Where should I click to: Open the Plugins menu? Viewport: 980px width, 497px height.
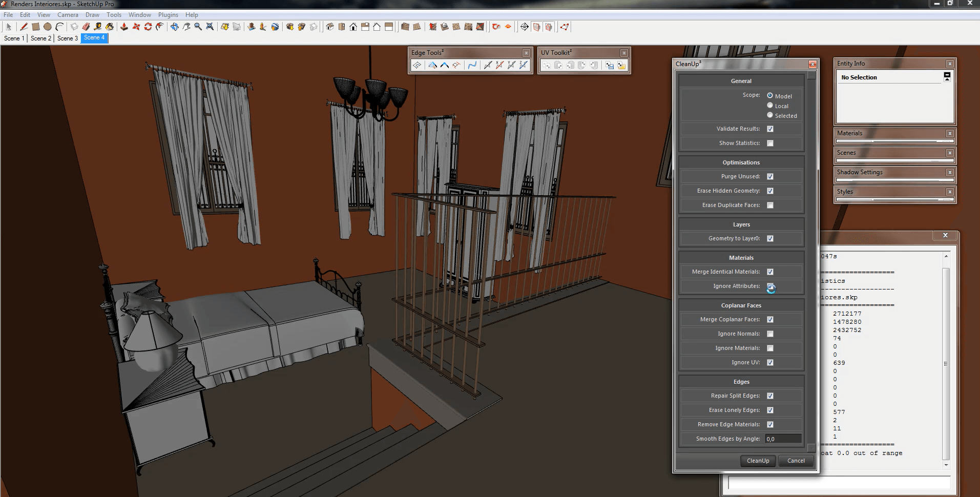coord(168,15)
